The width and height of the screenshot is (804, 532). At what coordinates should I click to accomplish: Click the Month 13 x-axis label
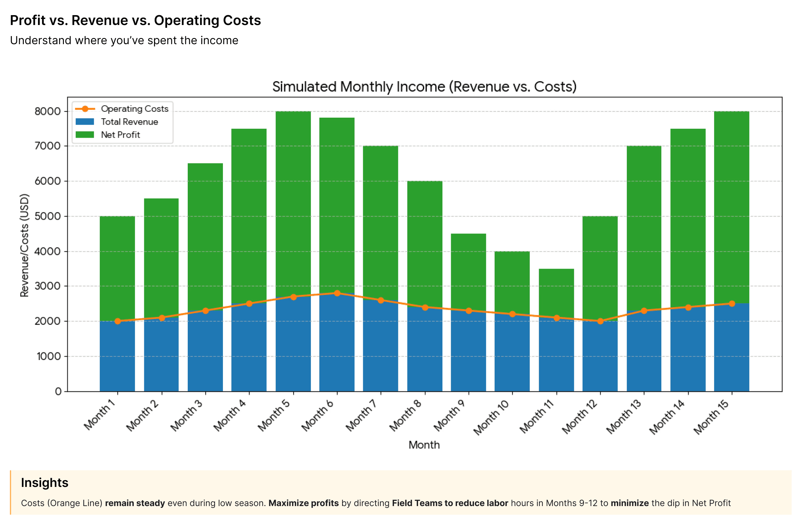pos(623,417)
